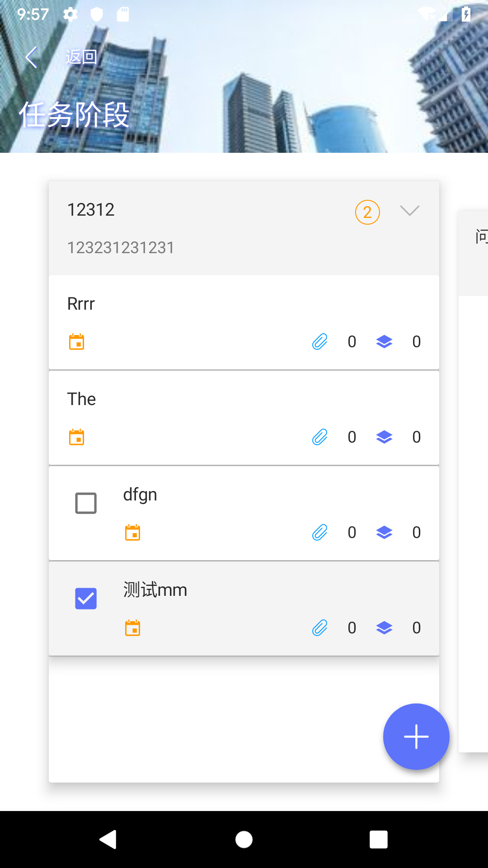Tap the 返回 back label
Image resolution: width=488 pixels, height=868 pixels.
[81, 57]
